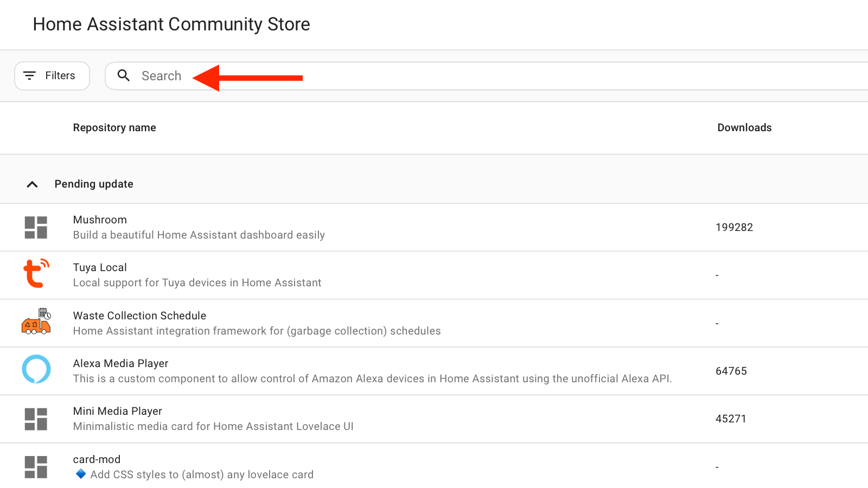Click the magnifier search icon
The image size is (868, 488).
coord(124,75)
